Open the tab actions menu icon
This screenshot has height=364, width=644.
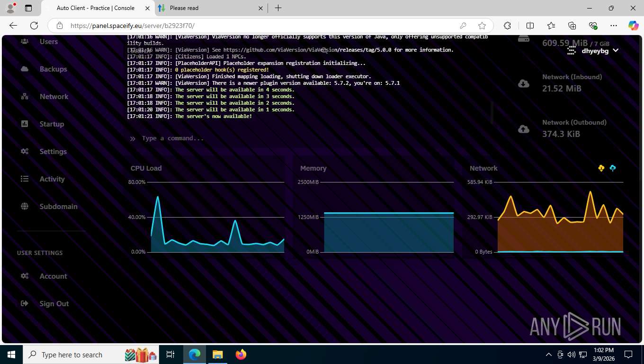(x=28, y=8)
